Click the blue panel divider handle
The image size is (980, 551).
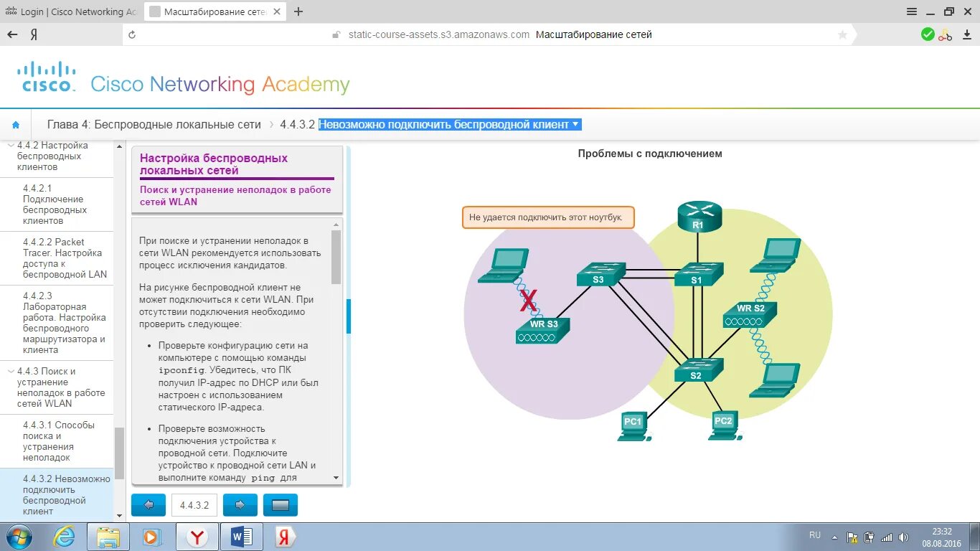pos(349,316)
